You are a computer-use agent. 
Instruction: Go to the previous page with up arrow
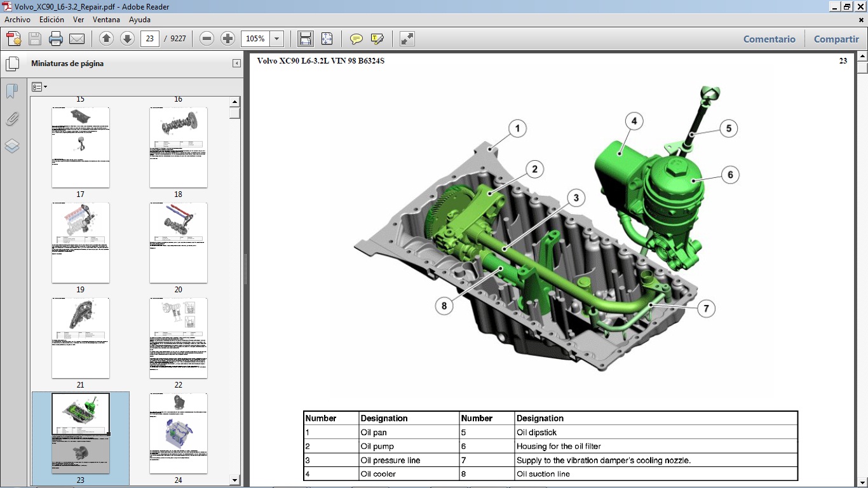[x=106, y=39]
